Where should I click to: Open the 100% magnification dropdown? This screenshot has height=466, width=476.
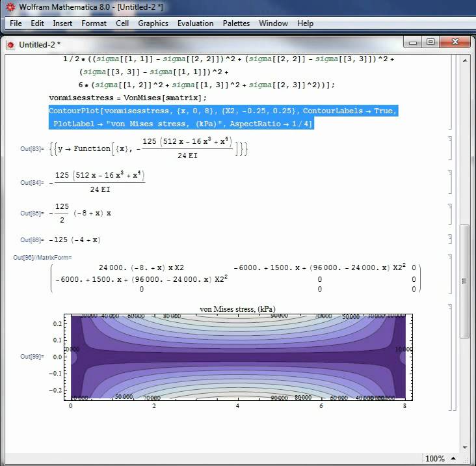pyautogui.click(x=453, y=458)
